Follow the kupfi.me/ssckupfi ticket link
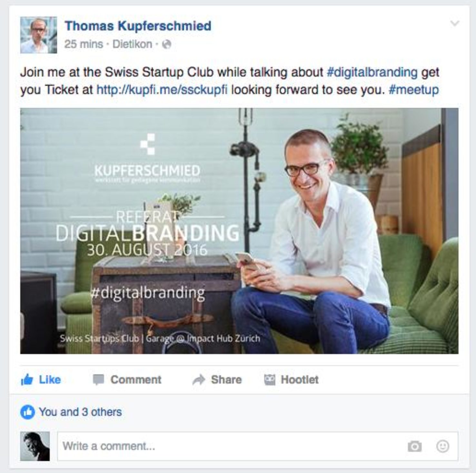This screenshot has width=476, height=473. pos(162,89)
